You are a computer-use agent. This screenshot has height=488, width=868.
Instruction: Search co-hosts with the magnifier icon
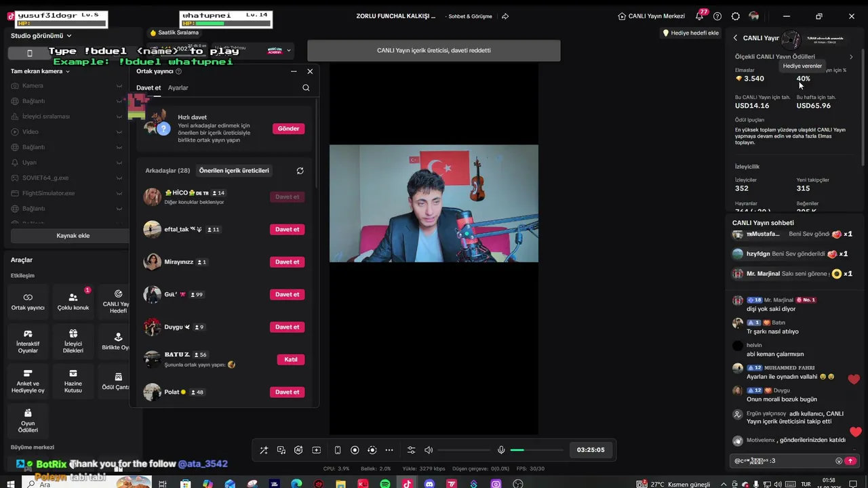(306, 87)
